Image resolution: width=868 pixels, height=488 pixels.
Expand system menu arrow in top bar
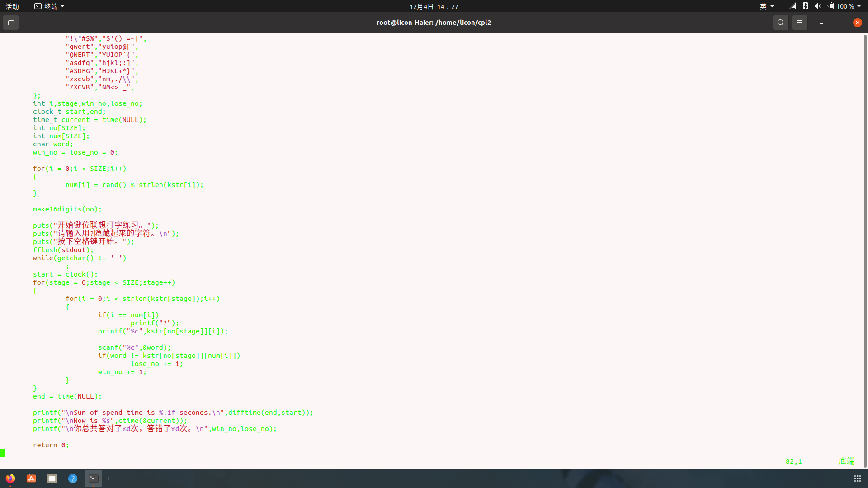point(859,6)
